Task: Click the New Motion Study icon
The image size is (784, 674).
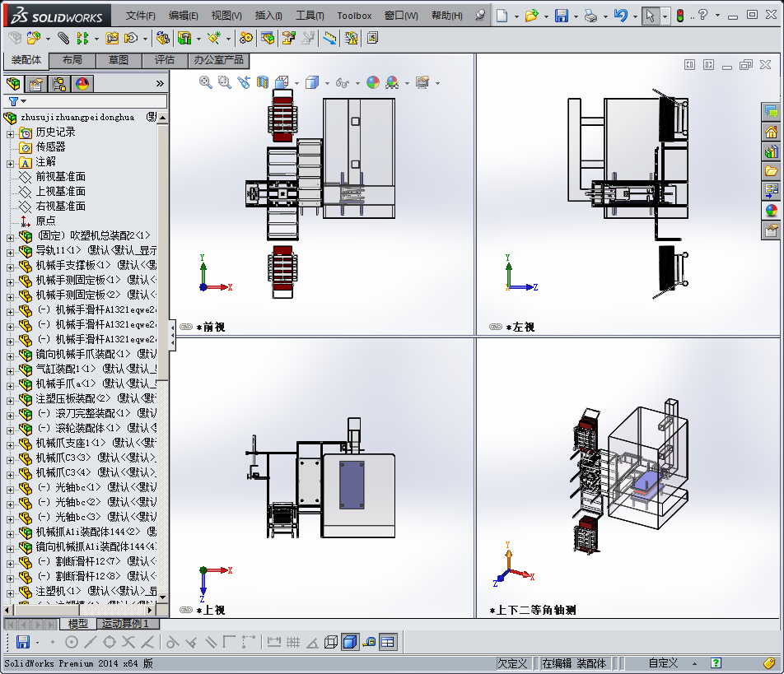Action: click(x=245, y=38)
